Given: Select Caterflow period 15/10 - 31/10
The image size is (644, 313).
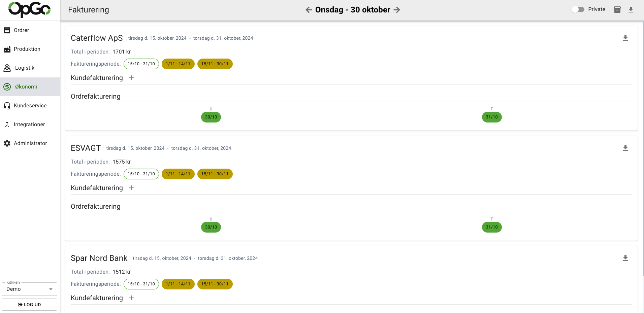Looking at the screenshot, I should tap(141, 64).
